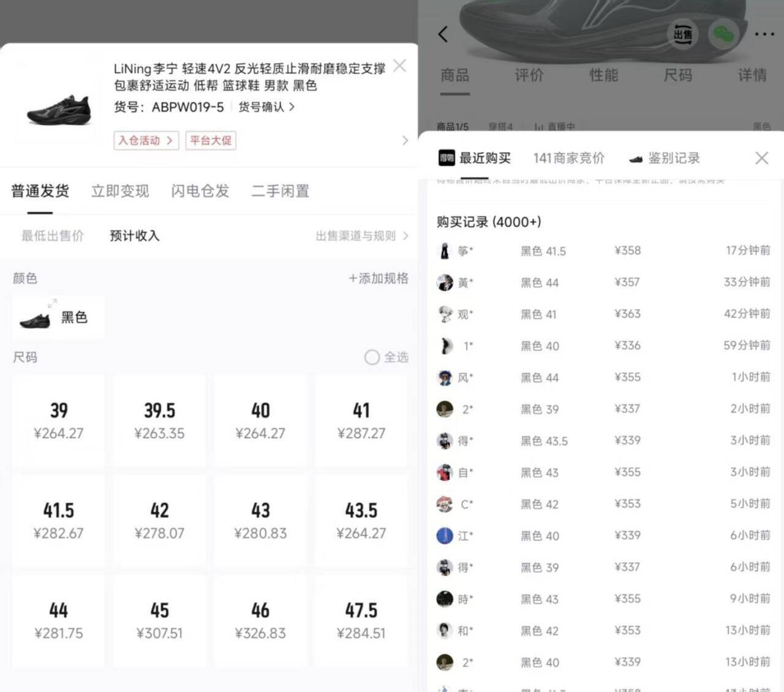This screenshot has height=692, width=784.
Task: Pick size 45 priced ¥307.51
Action: click(159, 621)
